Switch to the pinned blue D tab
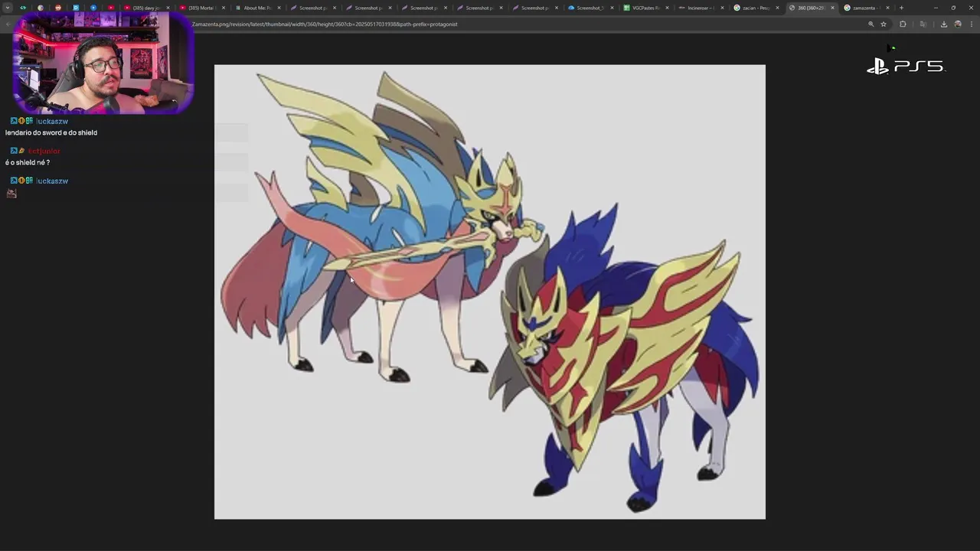Image resolution: width=980 pixels, height=551 pixels. tap(76, 8)
